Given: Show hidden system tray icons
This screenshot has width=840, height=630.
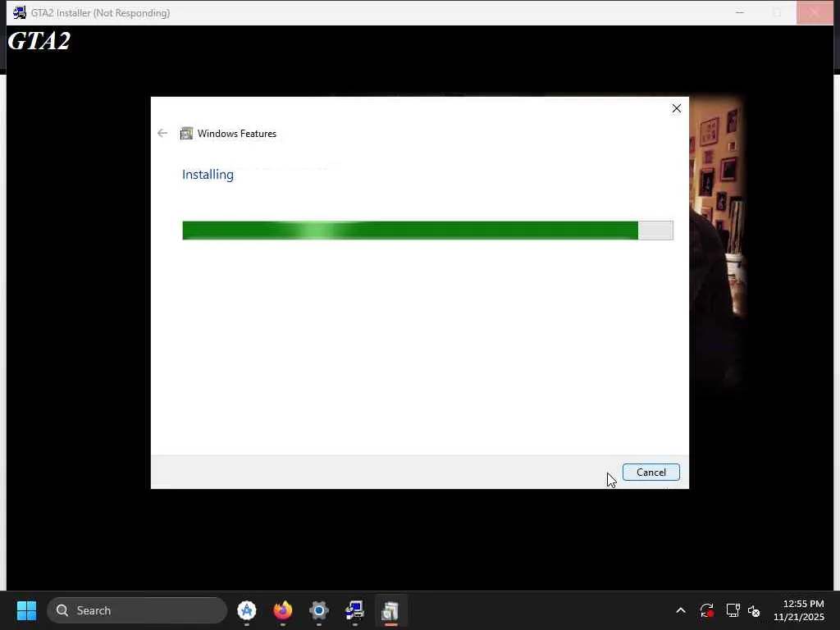Looking at the screenshot, I should 680,610.
